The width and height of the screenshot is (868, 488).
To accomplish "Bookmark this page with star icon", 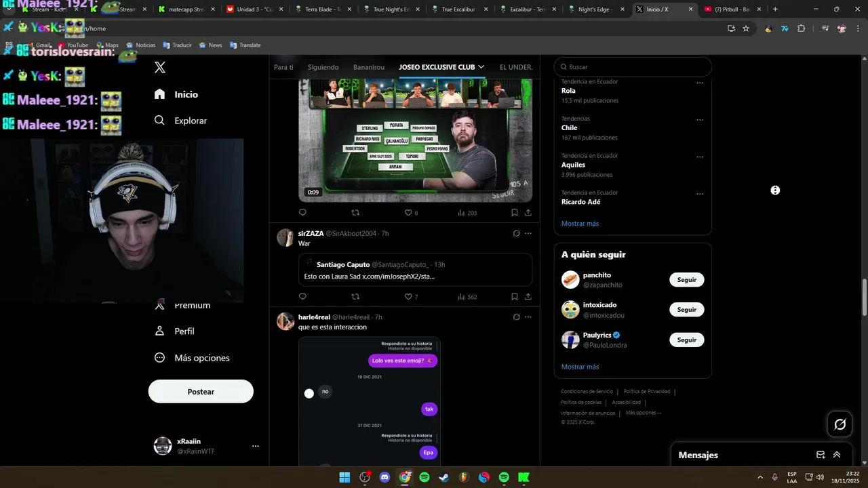I will 746,28.
